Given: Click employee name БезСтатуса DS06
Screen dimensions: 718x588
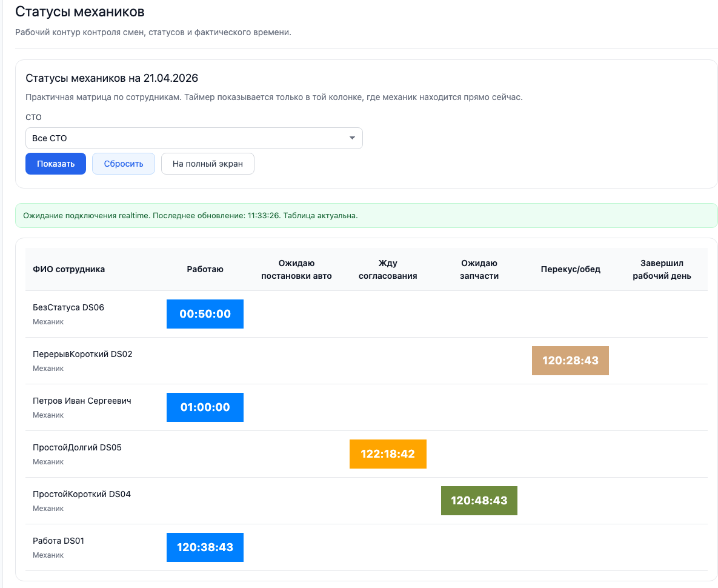Looking at the screenshot, I should 68,307.
